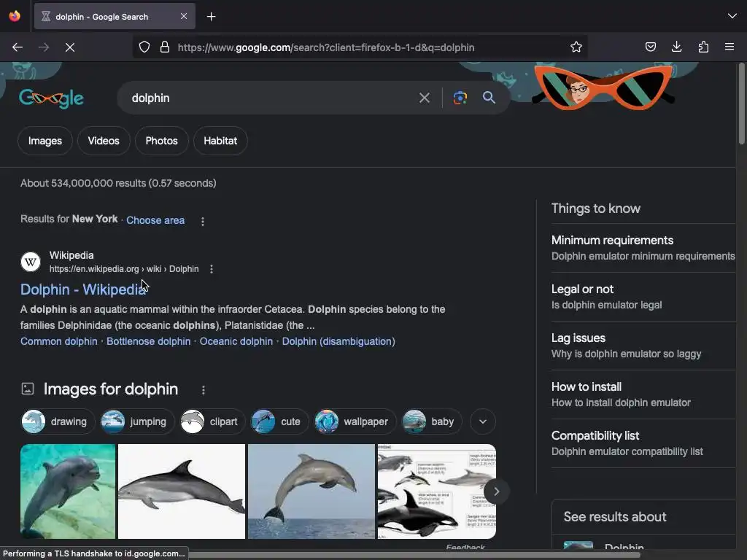
Task: Select the drawing image chip
Action: click(58, 421)
